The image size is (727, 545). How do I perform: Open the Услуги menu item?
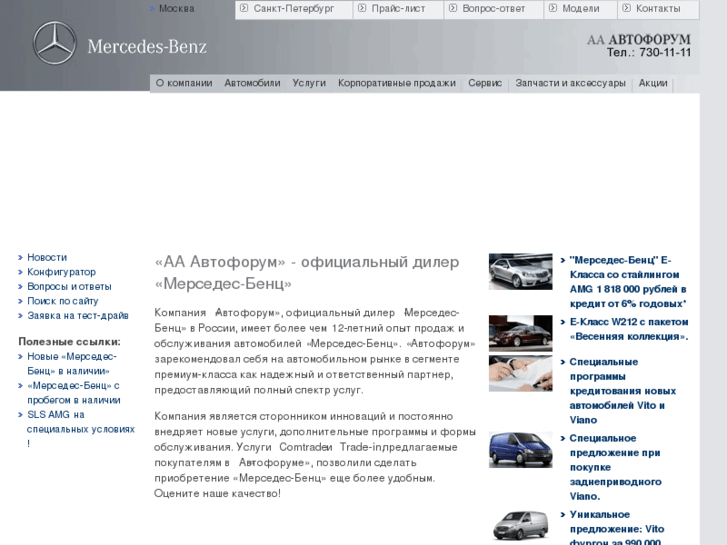(x=309, y=83)
